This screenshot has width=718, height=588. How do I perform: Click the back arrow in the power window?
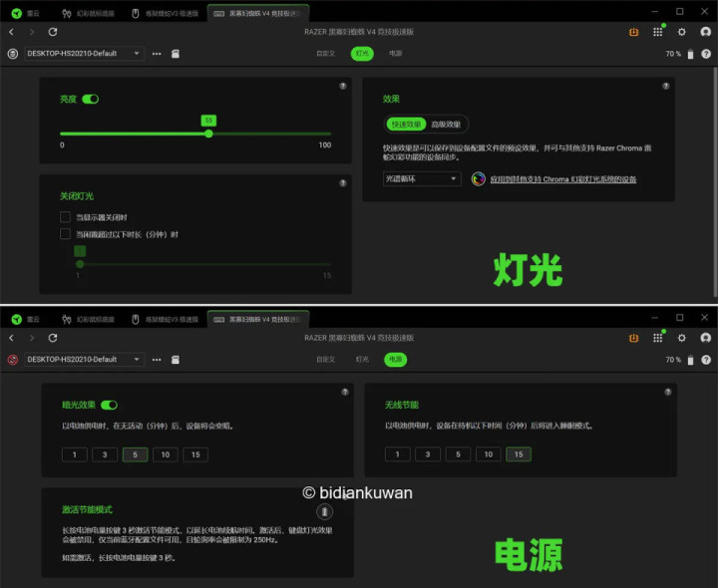tap(11, 338)
